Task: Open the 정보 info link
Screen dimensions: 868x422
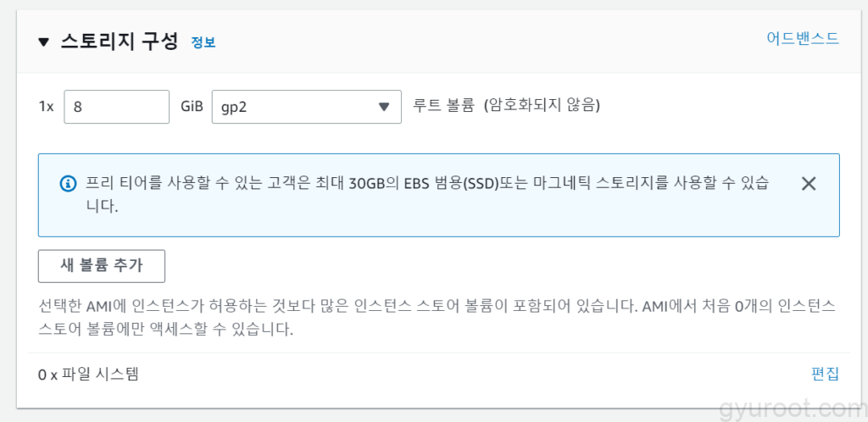Action: [203, 42]
